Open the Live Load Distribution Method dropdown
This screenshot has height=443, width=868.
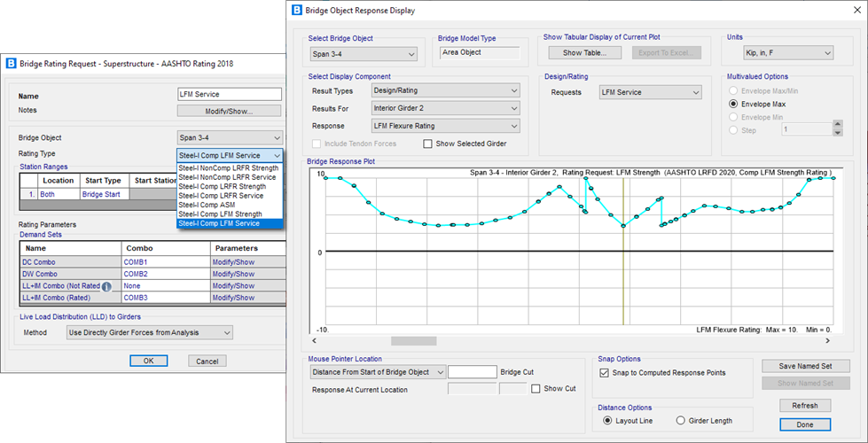[150, 332]
